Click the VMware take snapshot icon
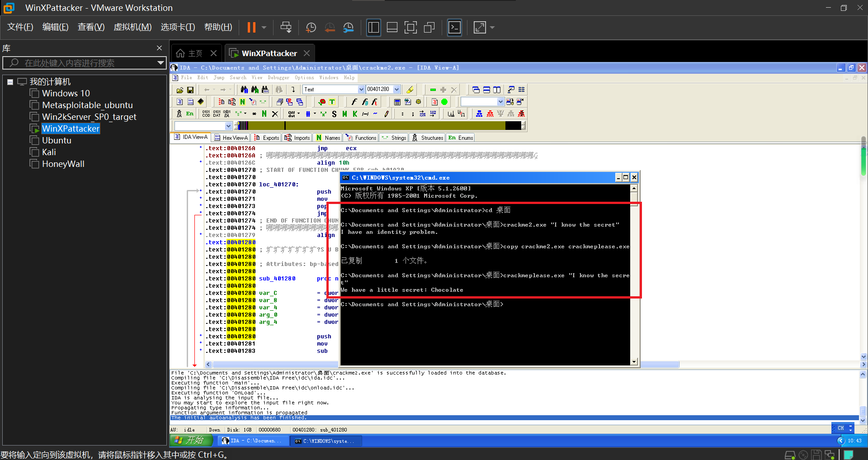 [x=311, y=27]
